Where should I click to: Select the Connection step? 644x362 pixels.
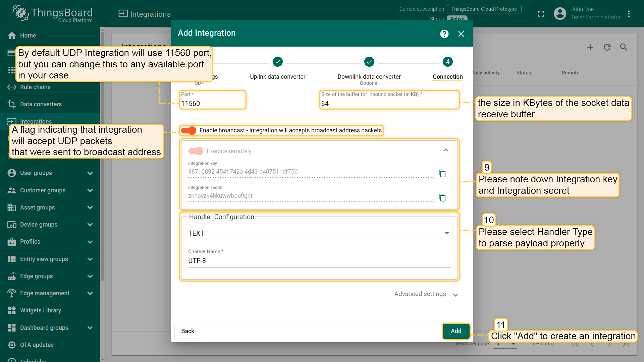point(448,69)
